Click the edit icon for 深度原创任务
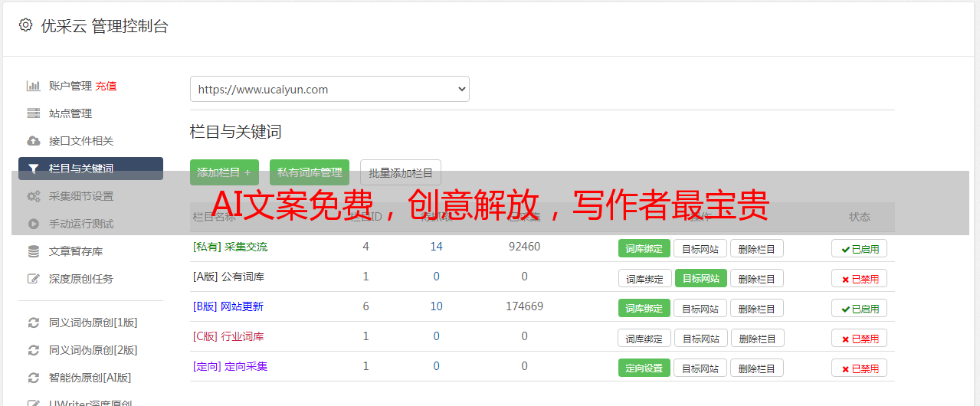 (34, 279)
